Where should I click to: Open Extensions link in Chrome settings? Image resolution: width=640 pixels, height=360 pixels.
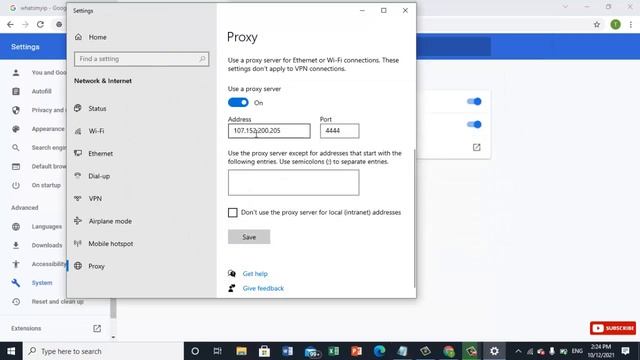coord(26,329)
